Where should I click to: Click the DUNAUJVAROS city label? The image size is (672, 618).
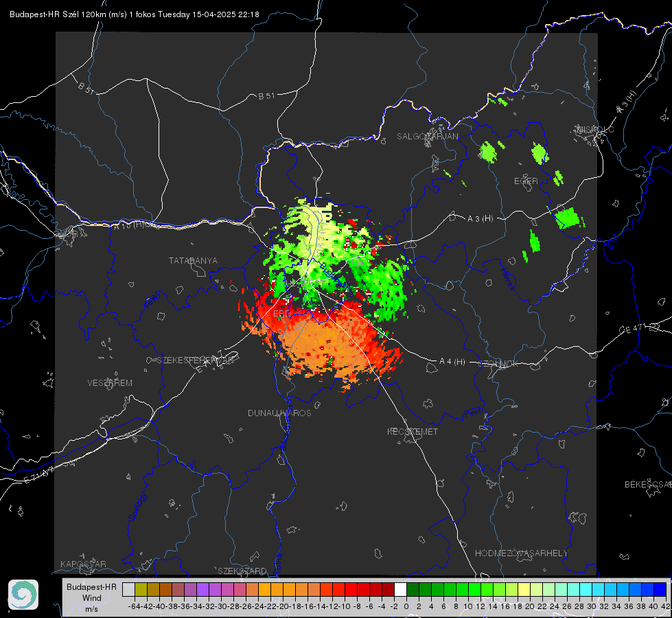coord(279,413)
